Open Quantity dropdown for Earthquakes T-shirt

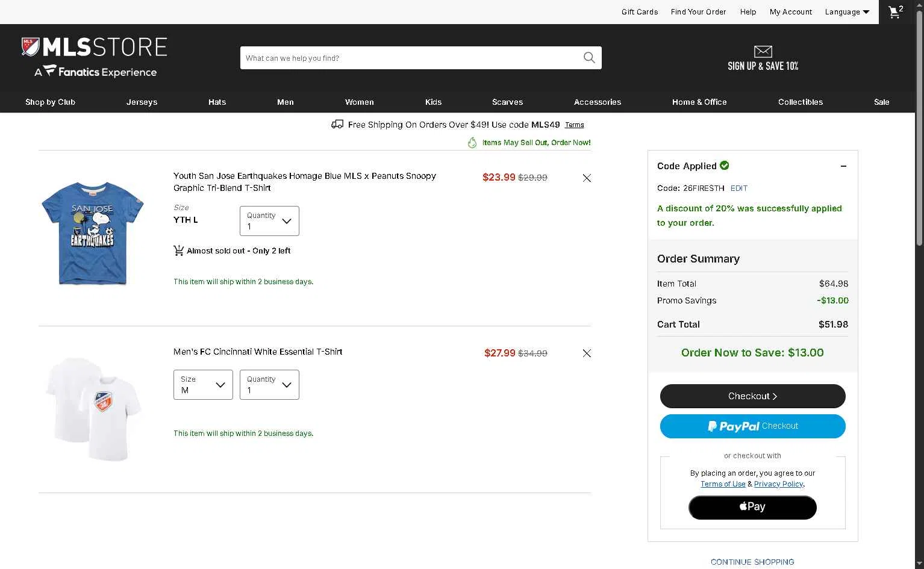[269, 221]
